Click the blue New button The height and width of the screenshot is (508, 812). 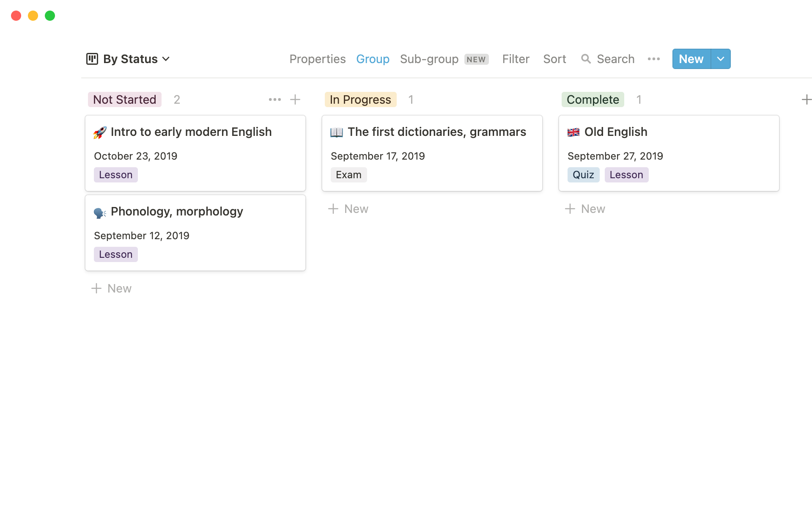[691, 59]
